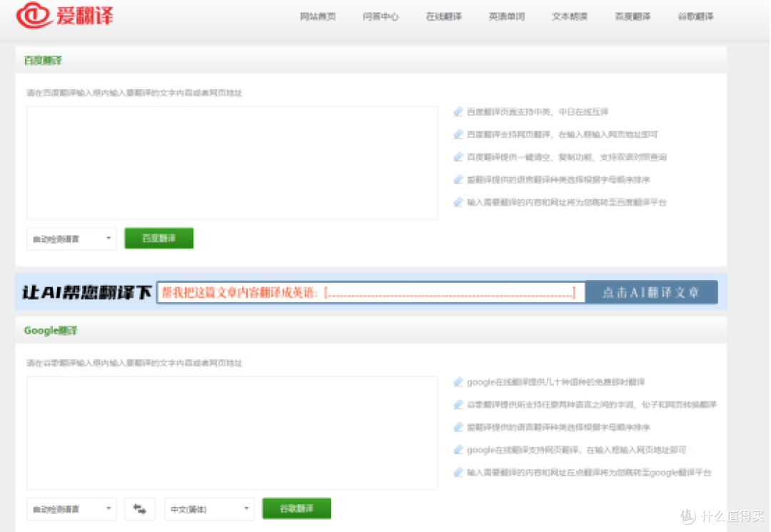Click the green 谷歌翻译 button

pos(296,508)
